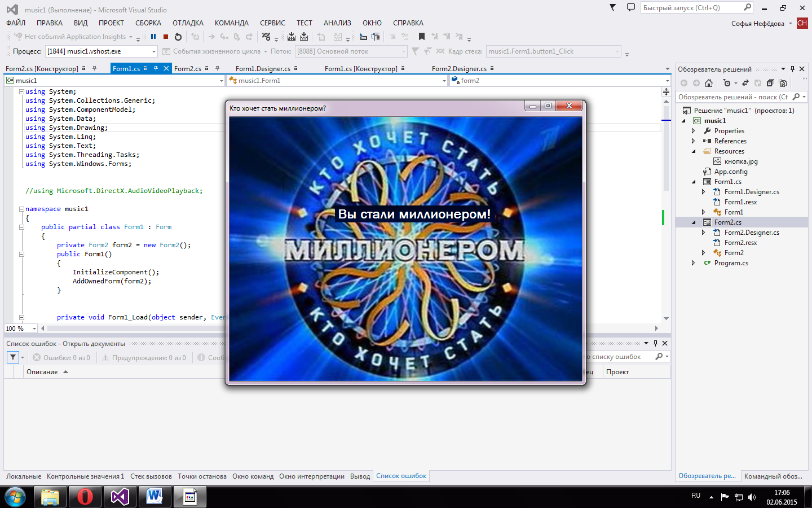Open the open-documents overflow dropdown arrow
The image size is (812, 508).
point(668,69)
